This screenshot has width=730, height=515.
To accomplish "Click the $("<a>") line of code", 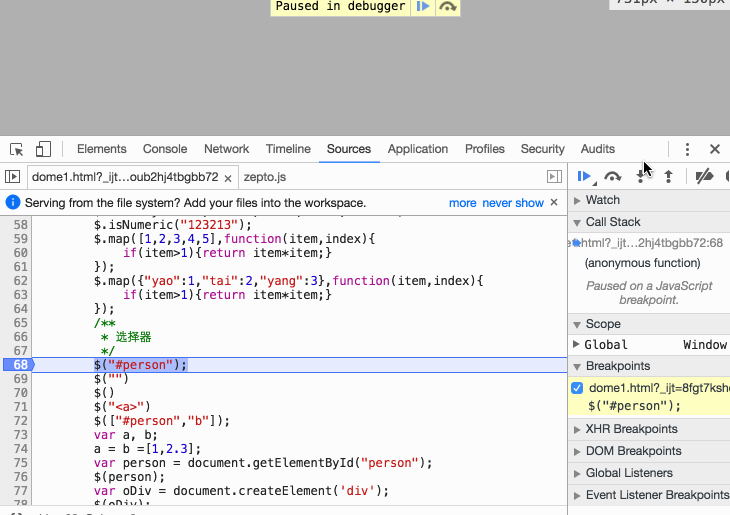I will click(122, 407).
